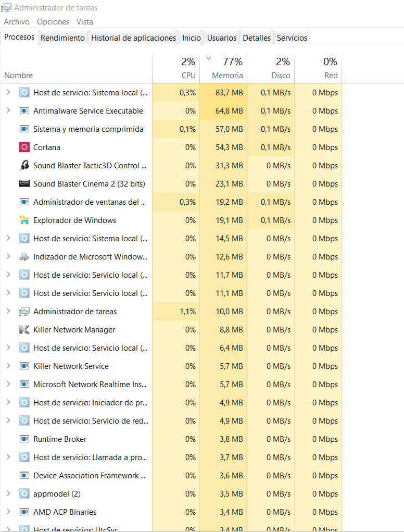Expand the Killer Network Service row
This screenshot has width=404, height=532.
tap(8, 365)
